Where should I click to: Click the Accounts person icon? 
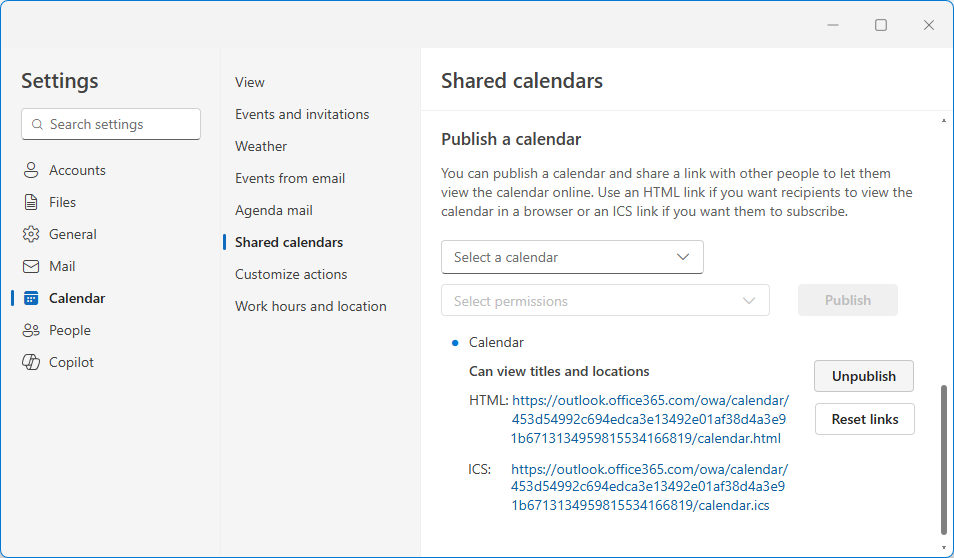(30, 170)
